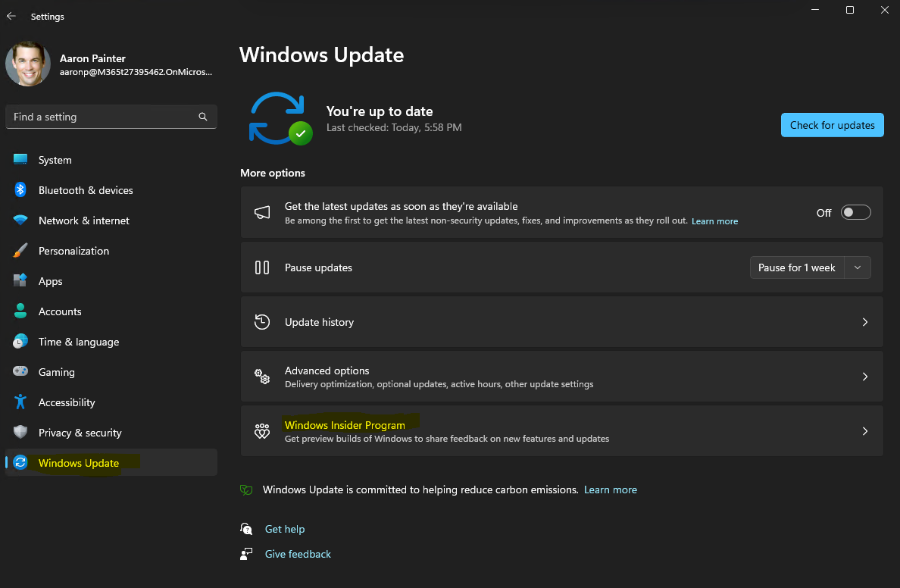Click the Get help icon
Viewport: 900px width, 588px height.
point(246,529)
